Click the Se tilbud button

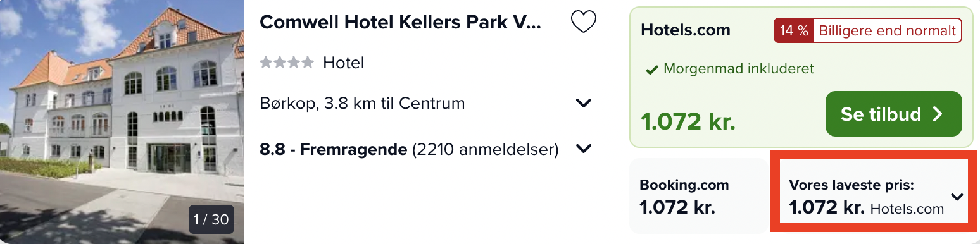click(893, 114)
